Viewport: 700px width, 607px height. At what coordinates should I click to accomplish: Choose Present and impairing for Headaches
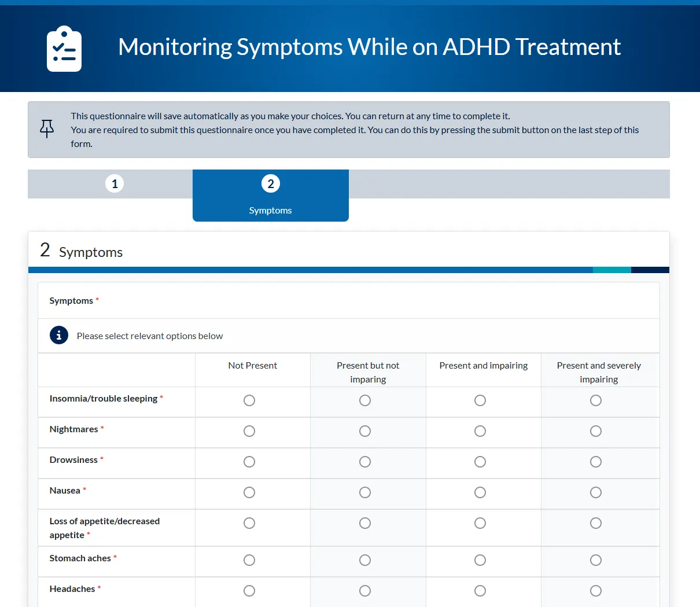tap(480, 591)
